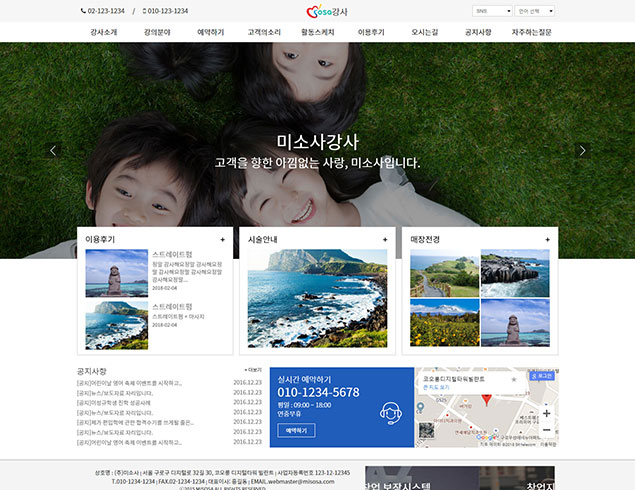Open the 자주하는질문 menu
The width and height of the screenshot is (635, 490).
pyautogui.click(x=531, y=32)
